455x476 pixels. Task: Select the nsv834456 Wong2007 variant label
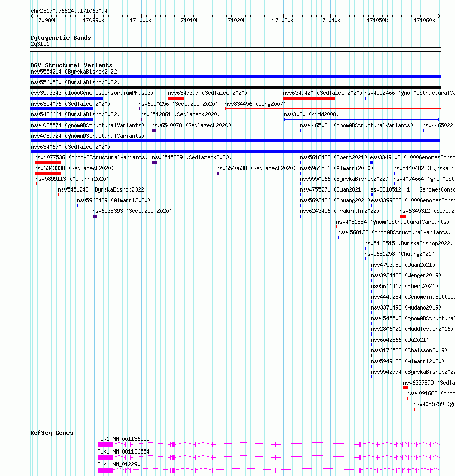(255, 104)
